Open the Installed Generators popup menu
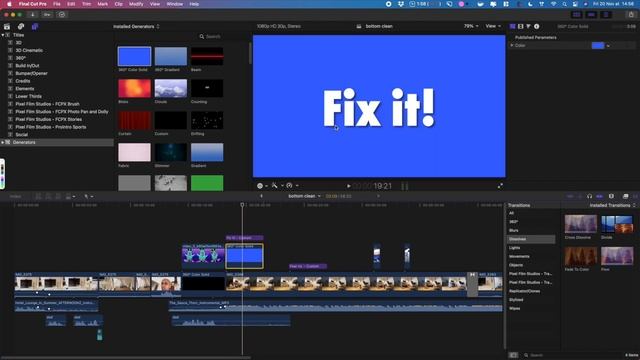The image size is (640, 360). click(136, 27)
